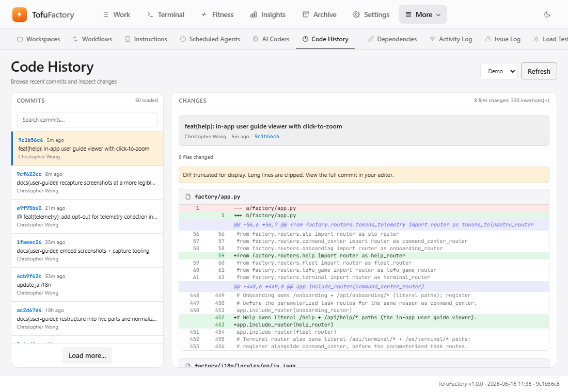Click commit hash link 9c1b56c6 in Changes header
Viewport: 568px width, 392px height.
tap(266, 137)
